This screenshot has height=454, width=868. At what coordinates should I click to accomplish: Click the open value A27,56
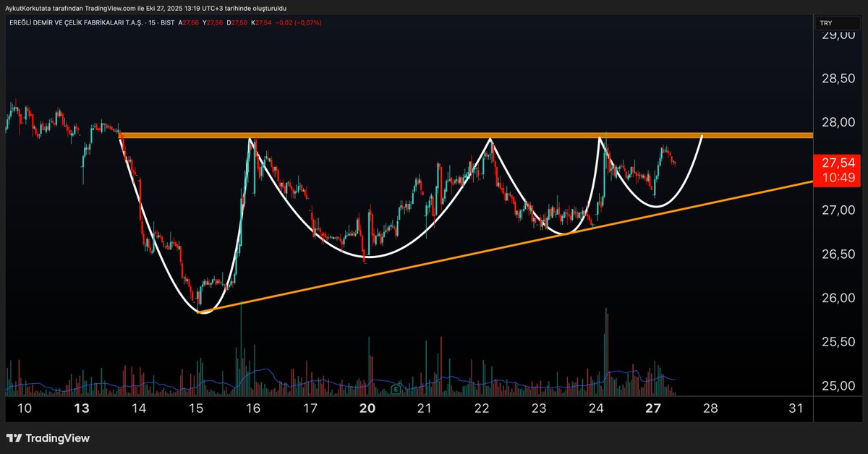pos(188,23)
